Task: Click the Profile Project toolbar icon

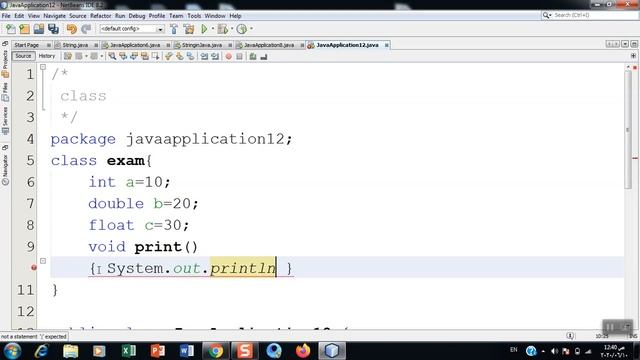Action: (x=242, y=29)
